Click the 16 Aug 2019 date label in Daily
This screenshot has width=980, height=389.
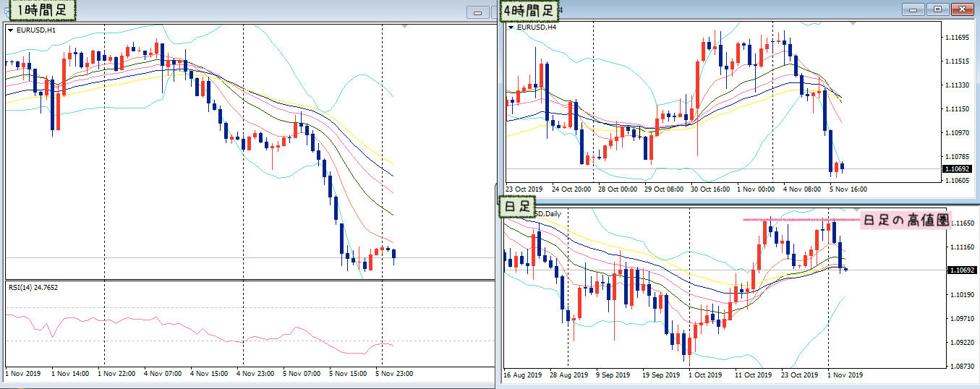click(523, 375)
